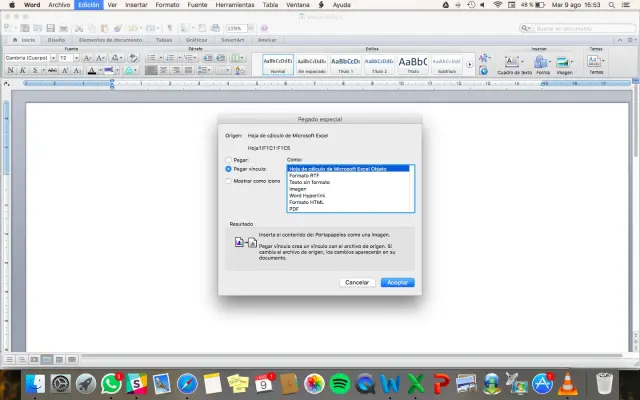The width and height of the screenshot is (640, 400).
Task: Open the line spacing dropdown
Action: coord(203,70)
